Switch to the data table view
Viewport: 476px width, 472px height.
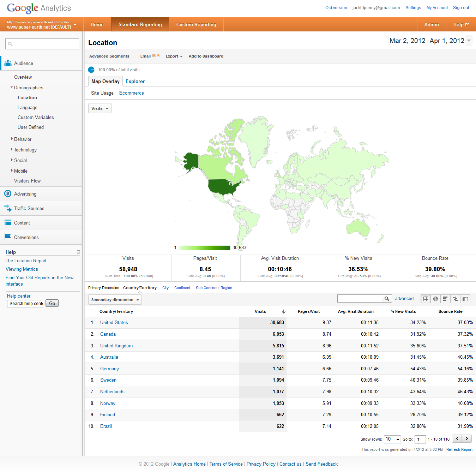point(426,299)
